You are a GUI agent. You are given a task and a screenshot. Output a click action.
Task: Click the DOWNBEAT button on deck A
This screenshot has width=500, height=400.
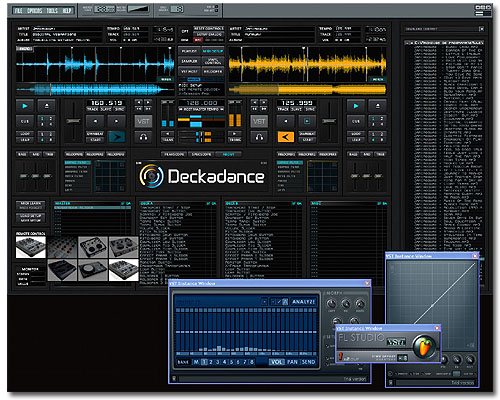click(x=95, y=134)
